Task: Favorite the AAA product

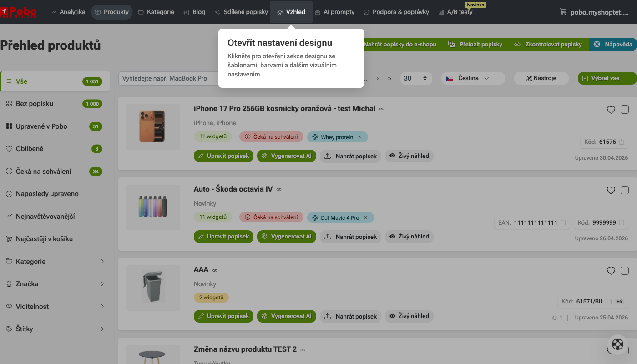Action: pyautogui.click(x=611, y=271)
